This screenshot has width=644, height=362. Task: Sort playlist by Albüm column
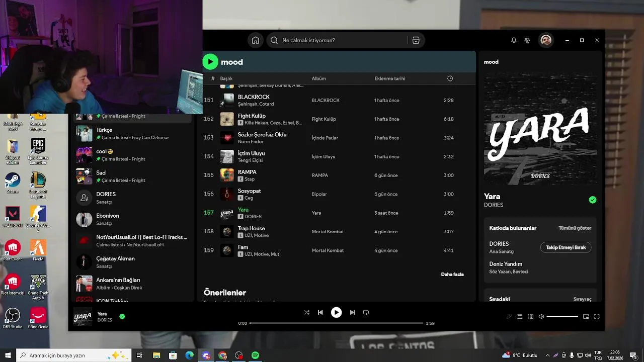point(319,78)
